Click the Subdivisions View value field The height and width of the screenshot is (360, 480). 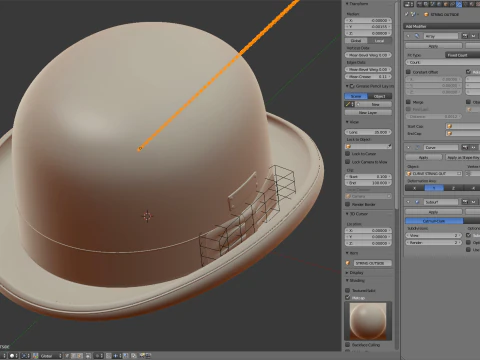(x=433, y=235)
